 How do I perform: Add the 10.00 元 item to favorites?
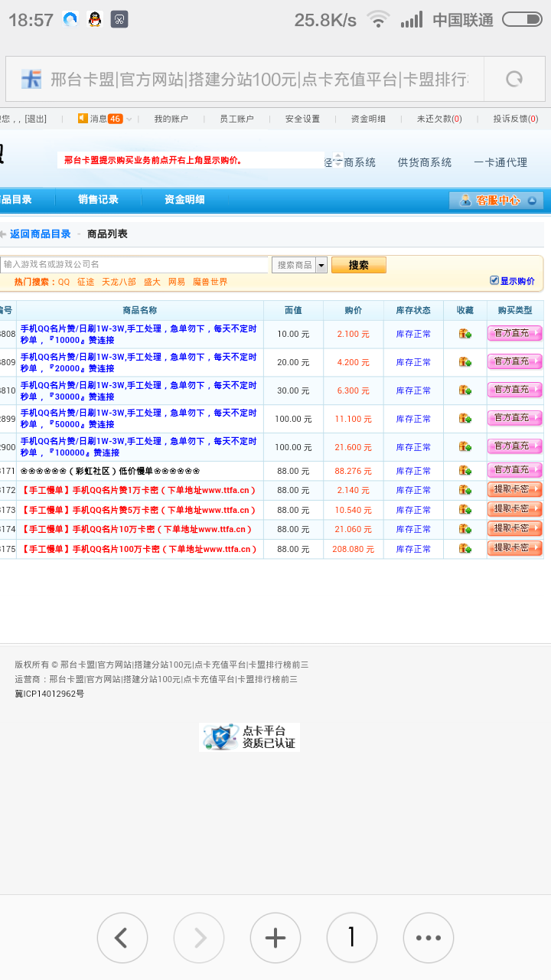[465, 334]
